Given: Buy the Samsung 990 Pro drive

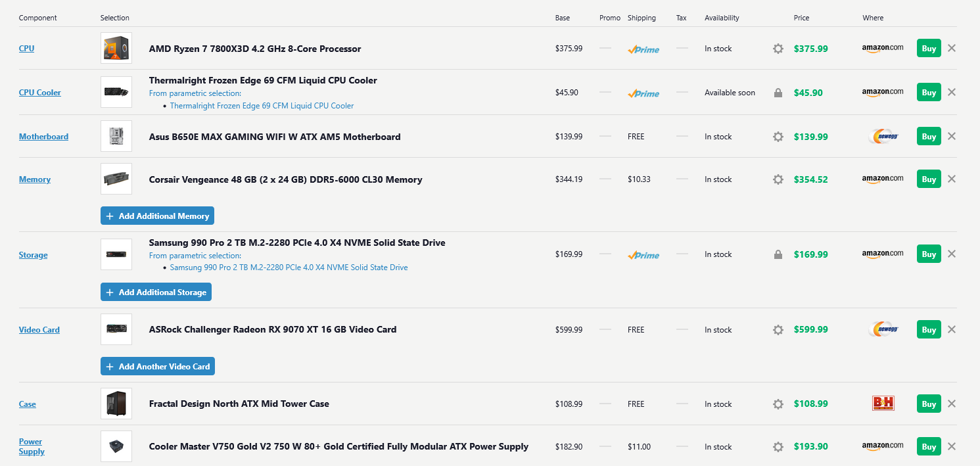Looking at the screenshot, I should pyautogui.click(x=929, y=254).
